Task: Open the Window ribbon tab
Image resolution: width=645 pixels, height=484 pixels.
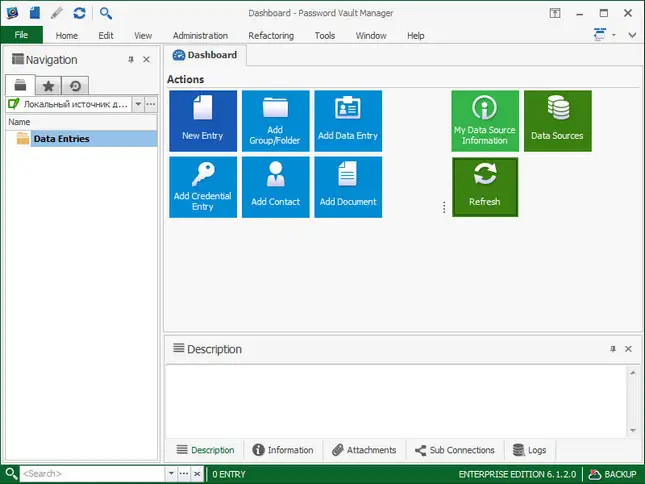Action: tap(371, 36)
